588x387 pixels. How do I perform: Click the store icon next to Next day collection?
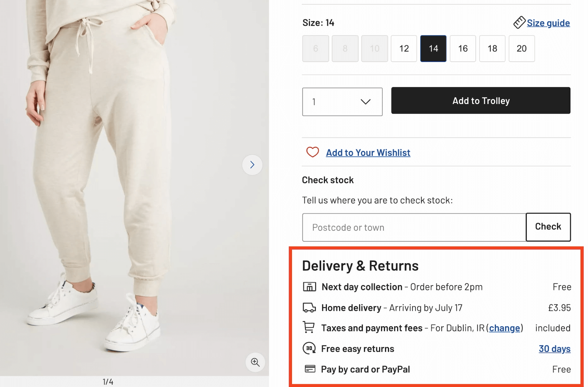pyautogui.click(x=309, y=287)
